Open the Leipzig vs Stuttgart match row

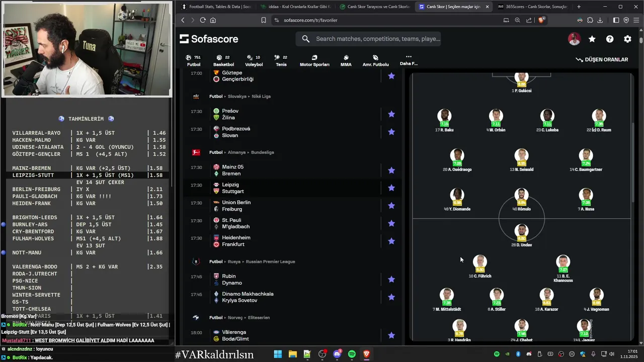(x=292, y=188)
